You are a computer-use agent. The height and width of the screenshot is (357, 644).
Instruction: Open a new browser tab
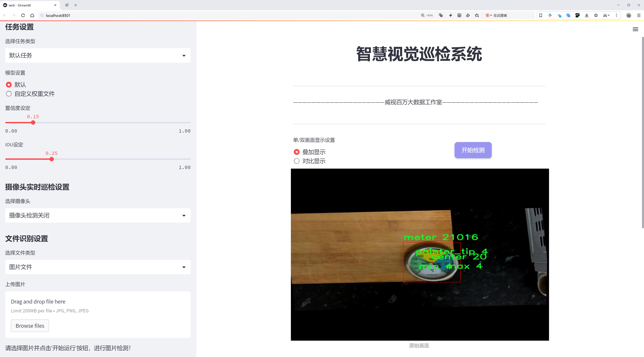coord(76,5)
